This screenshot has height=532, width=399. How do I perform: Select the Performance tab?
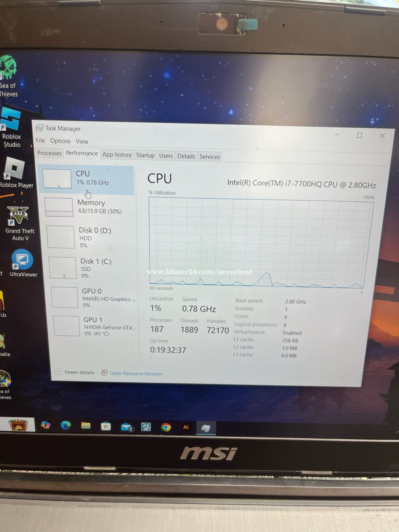pyautogui.click(x=82, y=153)
